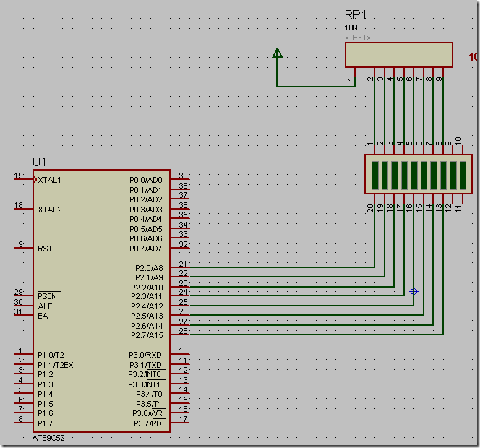
Task: Select the <TEXT> placeholder under RP1
Action: [x=359, y=38]
